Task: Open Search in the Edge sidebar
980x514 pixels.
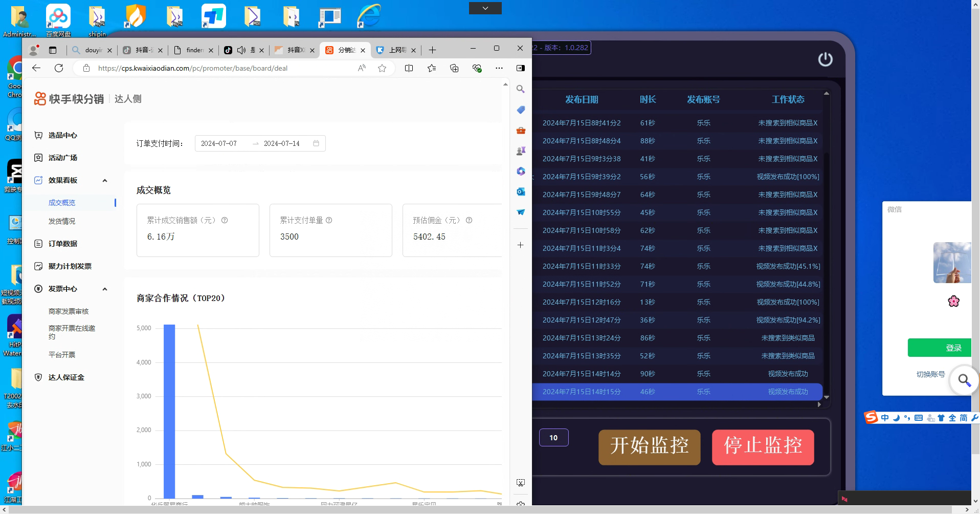Action: [521, 89]
